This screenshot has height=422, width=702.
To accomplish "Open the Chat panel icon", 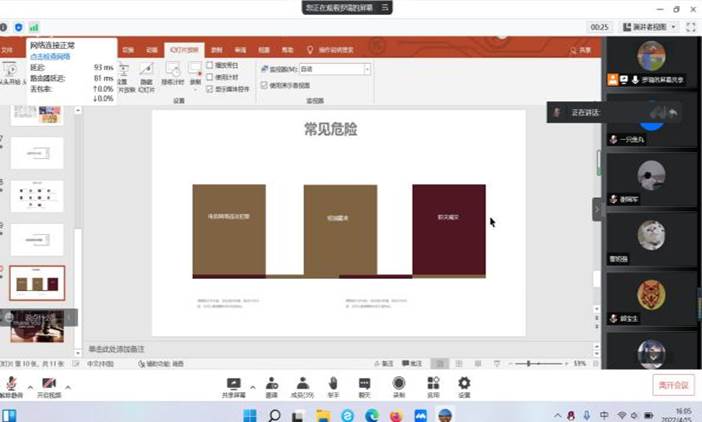I will coord(365,384).
